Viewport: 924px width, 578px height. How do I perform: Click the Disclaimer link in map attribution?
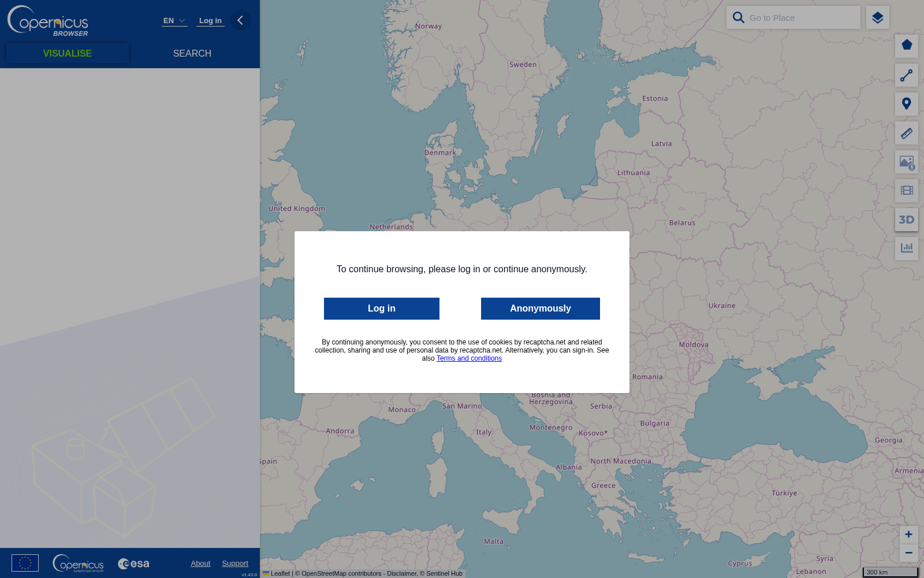401,573
